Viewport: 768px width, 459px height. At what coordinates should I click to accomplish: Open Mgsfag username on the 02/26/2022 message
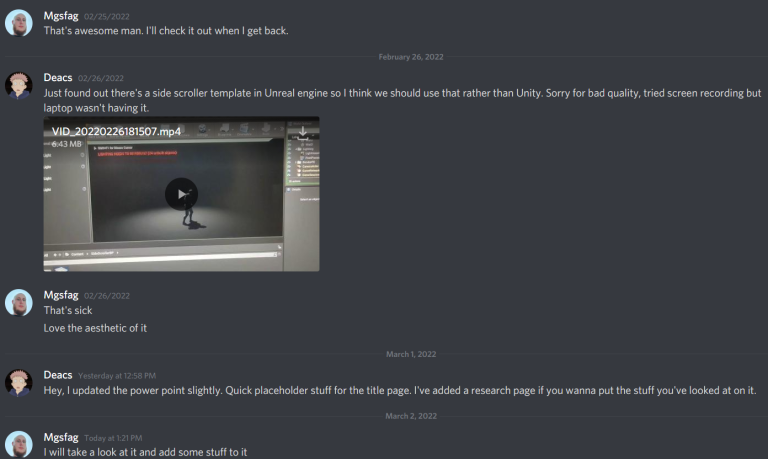[x=61, y=295]
